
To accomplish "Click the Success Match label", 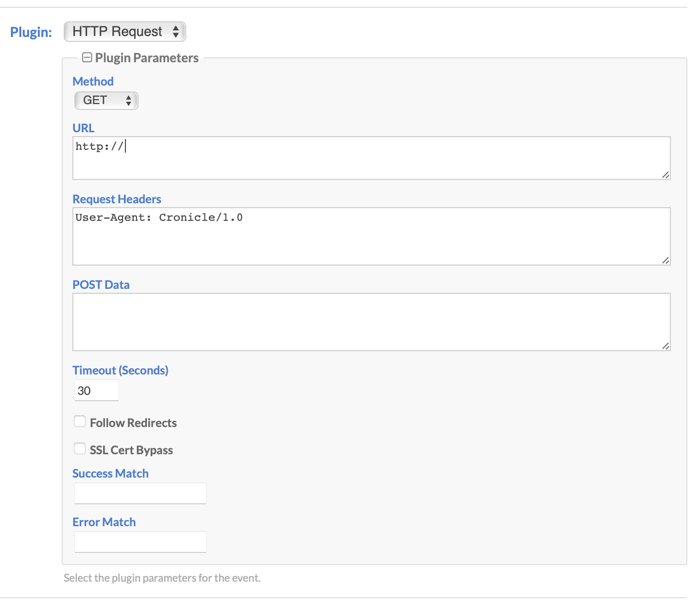I will click(110, 473).
